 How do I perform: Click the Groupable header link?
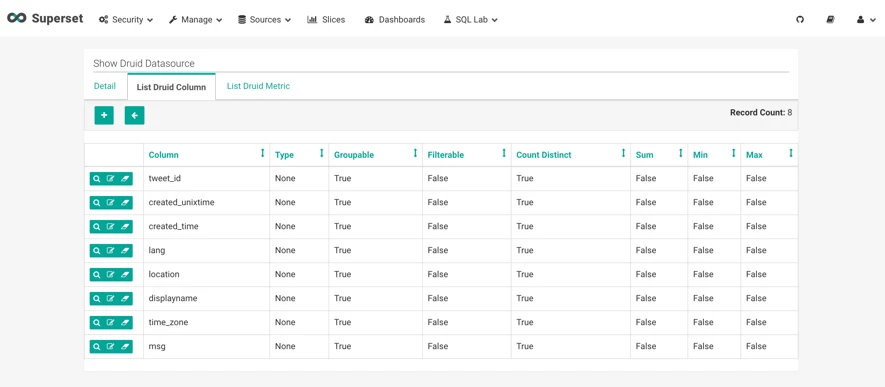pyautogui.click(x=354, y=155)
